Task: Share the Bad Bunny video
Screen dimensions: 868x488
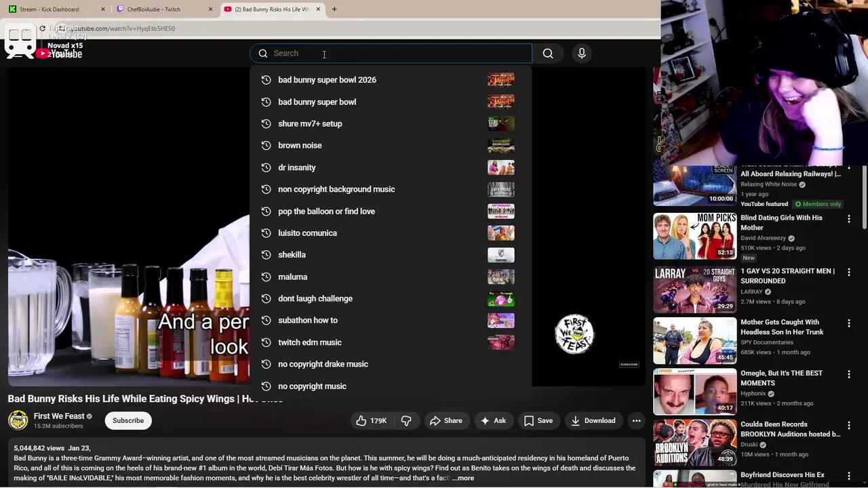Action: point(446,421)
